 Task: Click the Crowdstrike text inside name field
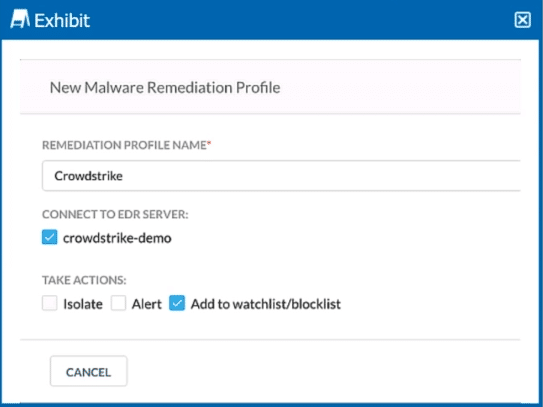[x=88, y=176]
